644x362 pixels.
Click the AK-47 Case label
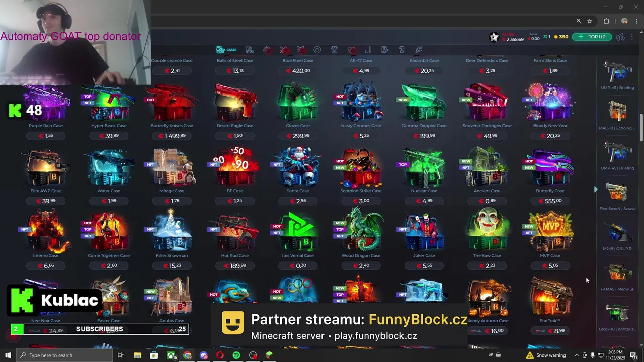pos(361,60)
